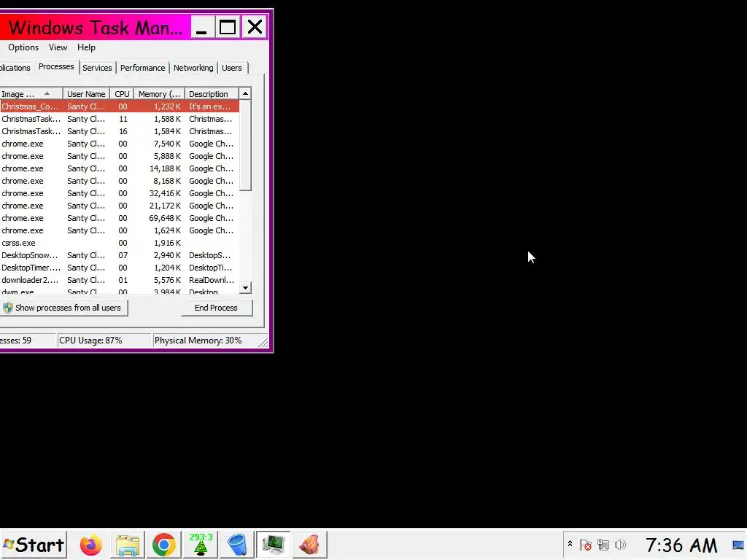The width and height of the screenshot is (747, 560).
Task: Click the End Process button
Action: point(216,308)
